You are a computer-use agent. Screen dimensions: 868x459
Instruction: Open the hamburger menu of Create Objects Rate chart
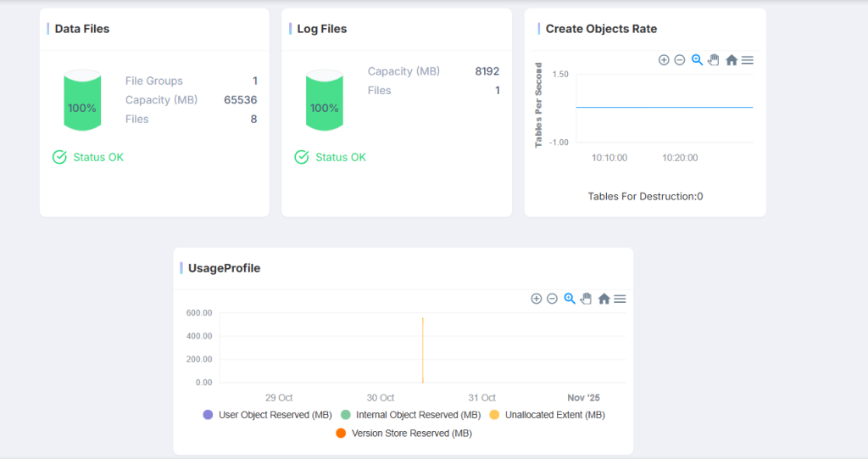coord(748,60)
